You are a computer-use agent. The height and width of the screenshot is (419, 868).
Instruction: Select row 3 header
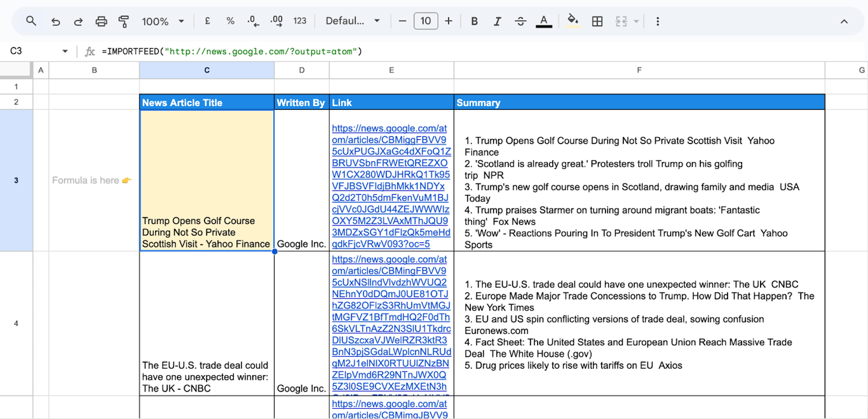pyautogui.click(x=17, y=180)
